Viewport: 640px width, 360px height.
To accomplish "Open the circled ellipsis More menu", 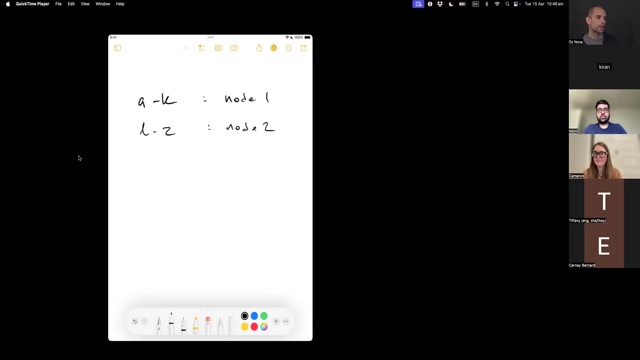I will point(289,48).
